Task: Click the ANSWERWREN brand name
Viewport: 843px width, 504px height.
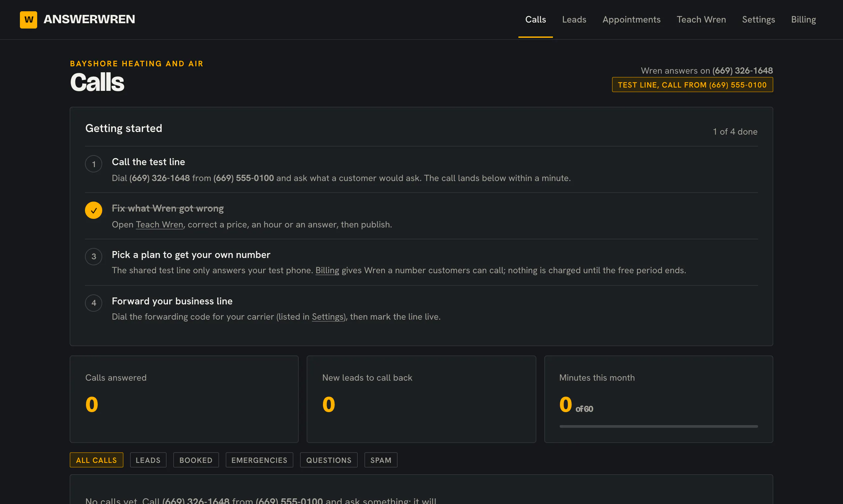Action: (x=89, y=19)
